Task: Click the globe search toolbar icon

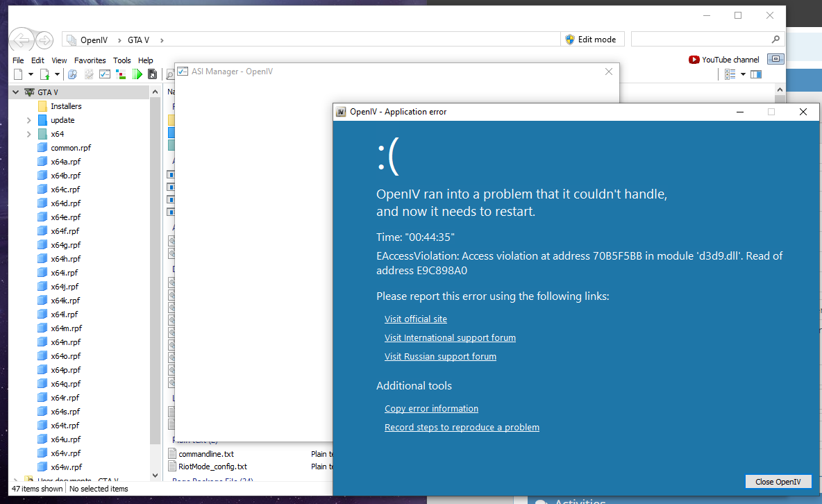Action: tap(72, 74)
